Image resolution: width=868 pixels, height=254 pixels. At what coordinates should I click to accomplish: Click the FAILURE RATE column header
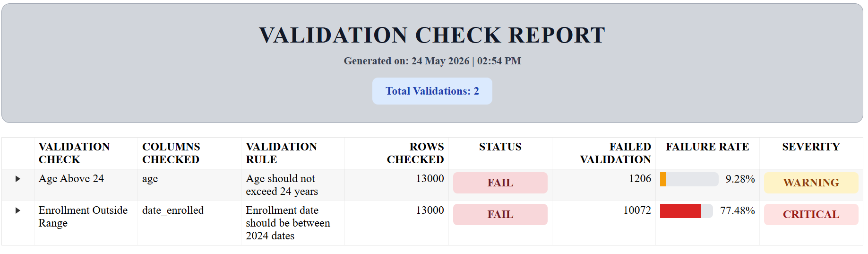[707, 147]
